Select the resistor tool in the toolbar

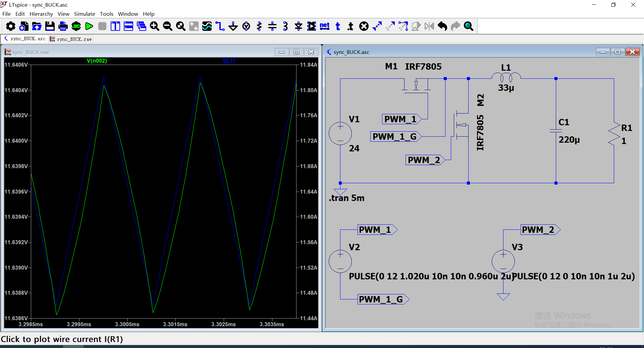[259, 26]
